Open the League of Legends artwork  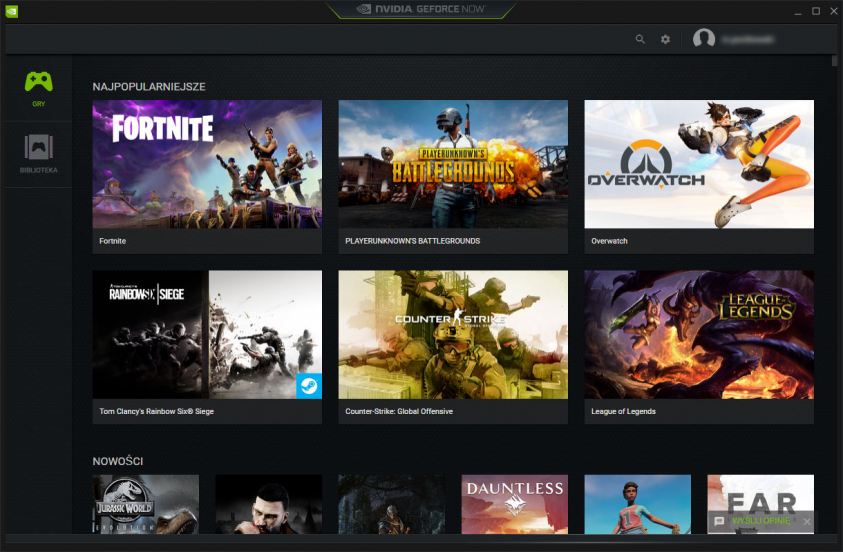click(x=699, y=334)
